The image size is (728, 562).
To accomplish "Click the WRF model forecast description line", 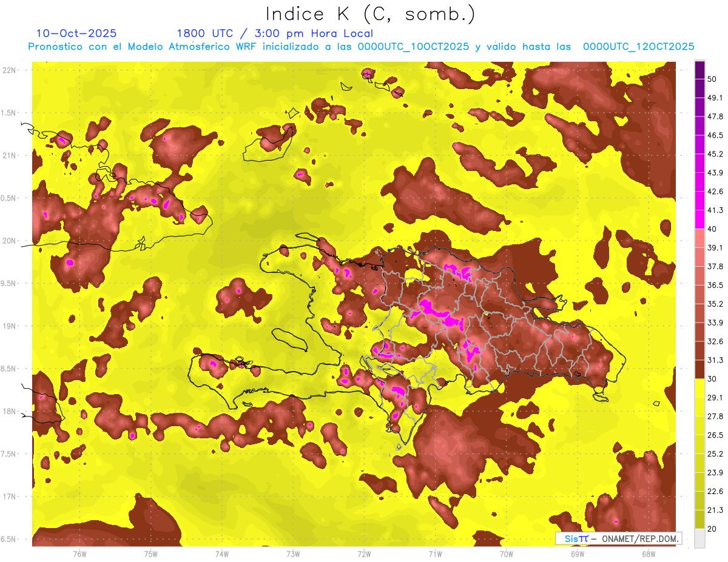I will [361, 47].
